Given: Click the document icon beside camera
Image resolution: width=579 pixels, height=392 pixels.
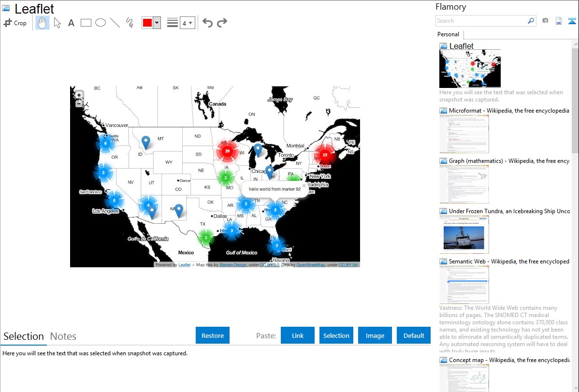Looking at the screenshot, I should (559, 21).
